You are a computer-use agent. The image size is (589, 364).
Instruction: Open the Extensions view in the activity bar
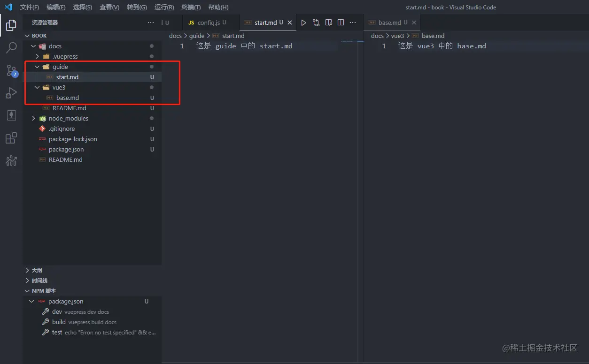tap(11, 138)
